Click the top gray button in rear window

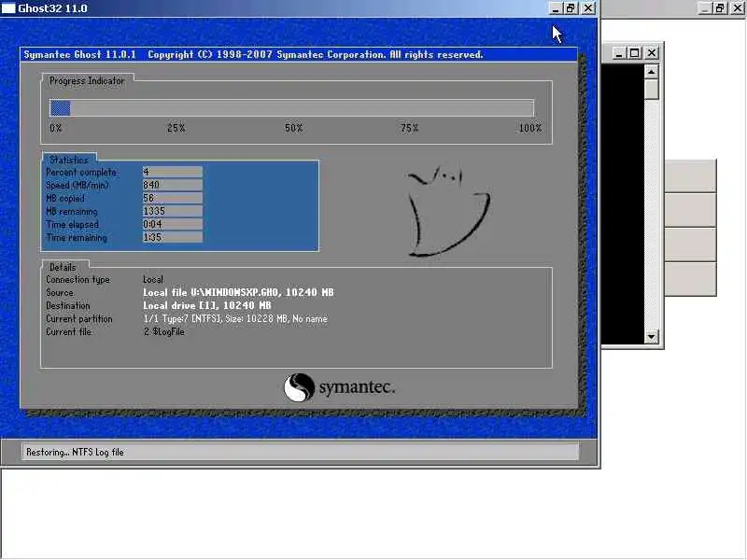click(x=690, y=176)
